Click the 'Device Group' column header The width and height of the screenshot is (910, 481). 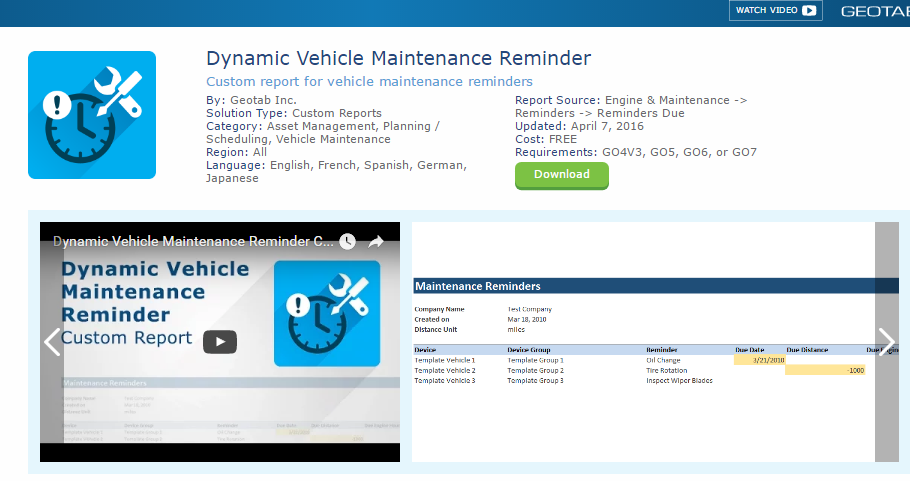click(529, 350)
